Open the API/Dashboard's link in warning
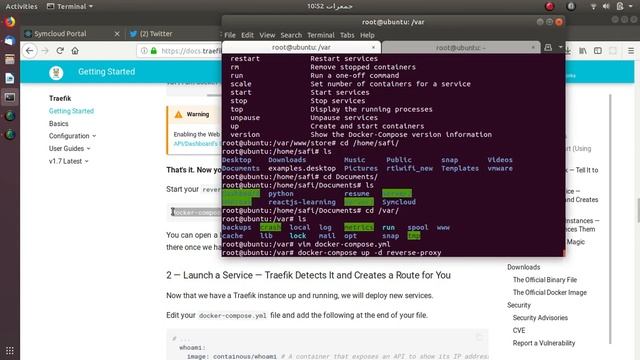This screenshot has width=640, height=360. point(196,144)
